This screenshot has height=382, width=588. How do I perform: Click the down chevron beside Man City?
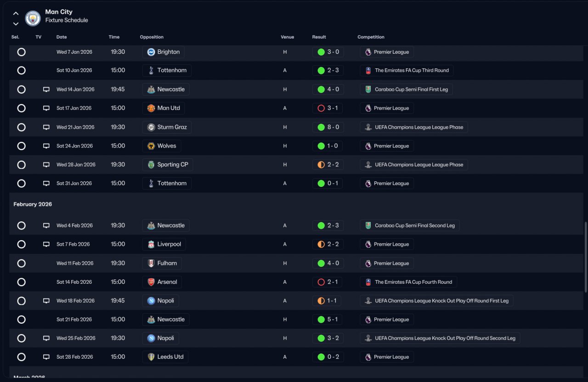(x=16, y=23)
